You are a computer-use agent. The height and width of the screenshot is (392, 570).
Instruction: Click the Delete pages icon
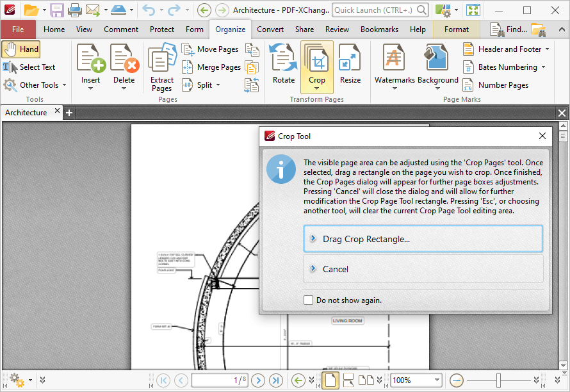124,58
